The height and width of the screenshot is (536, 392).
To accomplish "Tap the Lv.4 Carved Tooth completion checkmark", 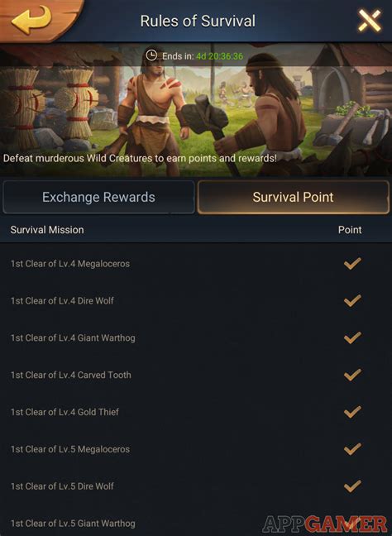I will coord(352,375).
